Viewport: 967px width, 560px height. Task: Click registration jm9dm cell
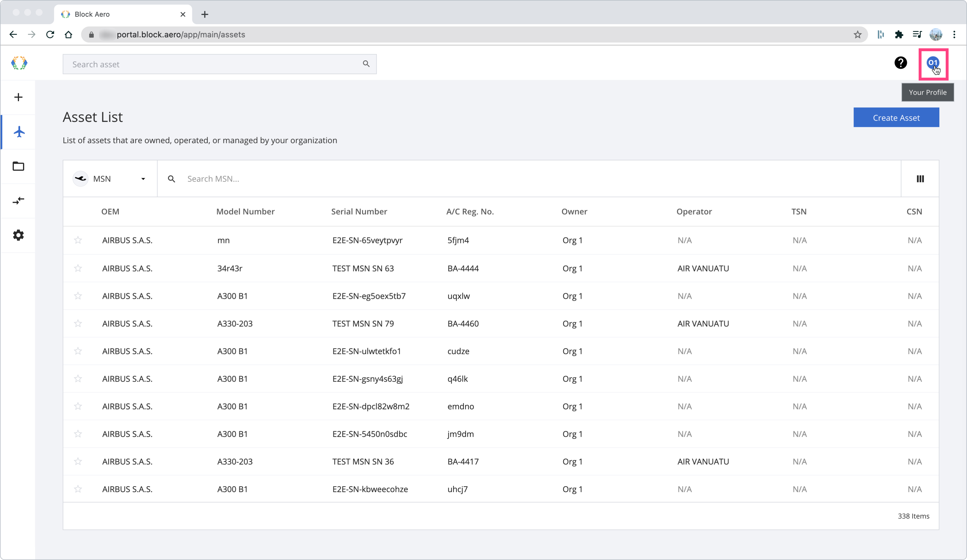pos(460,434)
